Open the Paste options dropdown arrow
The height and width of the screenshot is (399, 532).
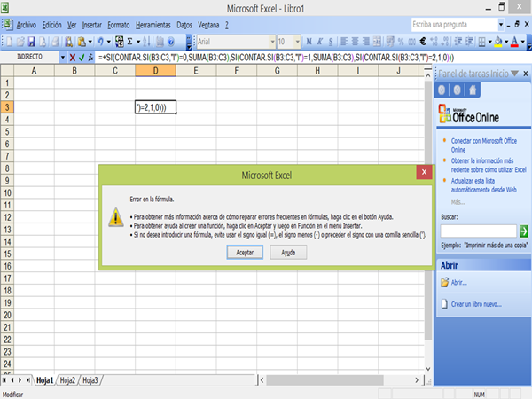[x=90, y=42]
